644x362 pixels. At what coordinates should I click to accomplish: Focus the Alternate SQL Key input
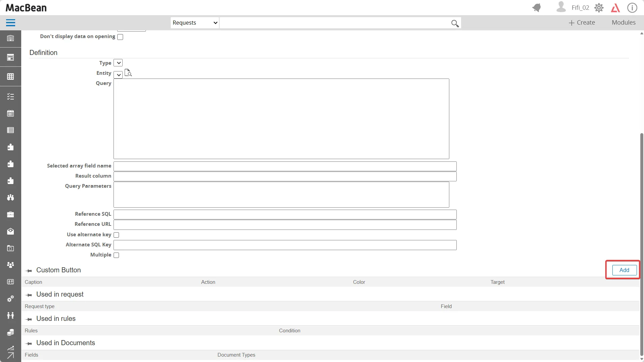[x=285, y=245]
